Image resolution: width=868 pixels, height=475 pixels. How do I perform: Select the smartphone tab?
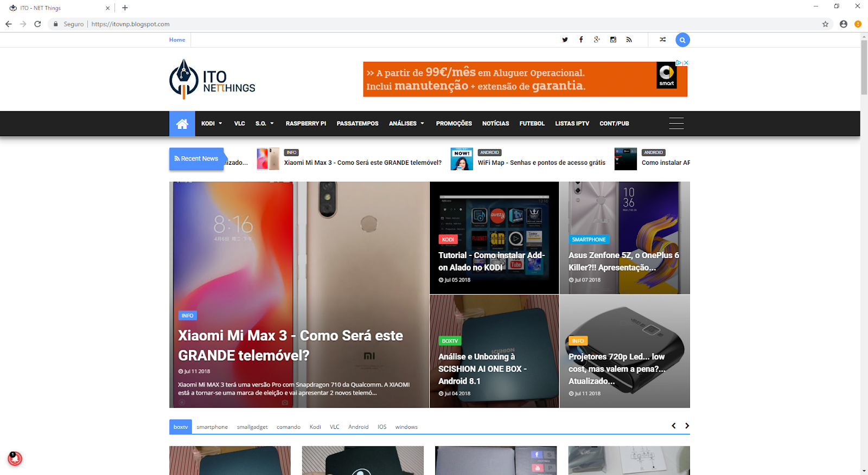click(x=212, y=427)
